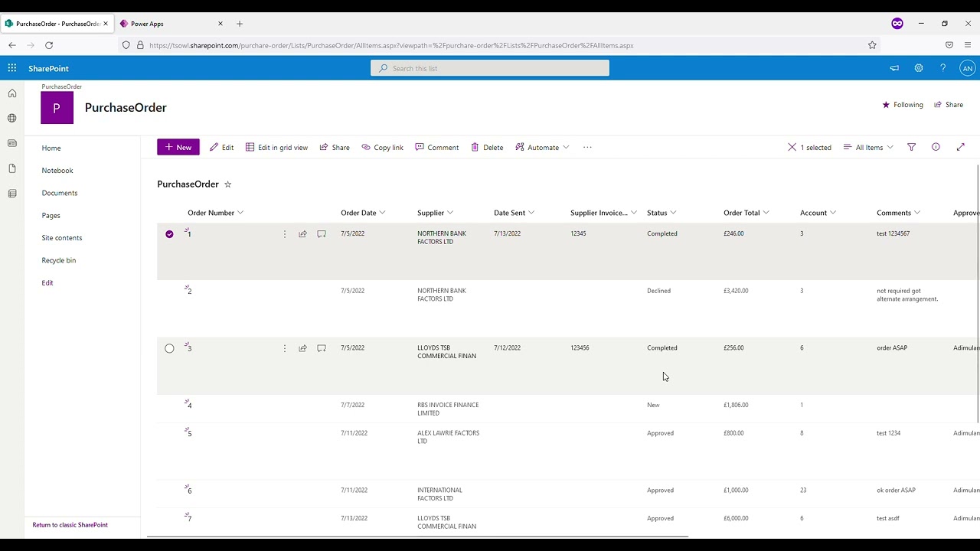Share order 3 row item
Screen dimensions: 980x551
click(303, 348)
